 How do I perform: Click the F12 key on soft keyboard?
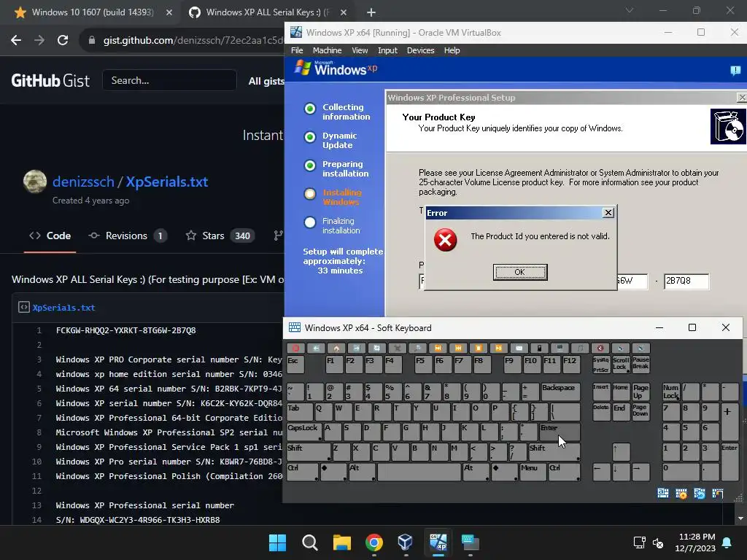570,365
